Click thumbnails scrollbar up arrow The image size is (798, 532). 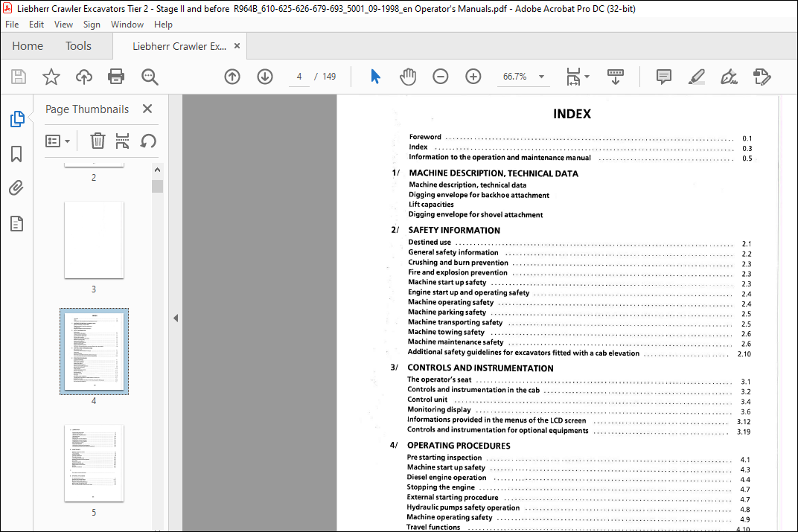pyautogui.click(x=157, y=170)
